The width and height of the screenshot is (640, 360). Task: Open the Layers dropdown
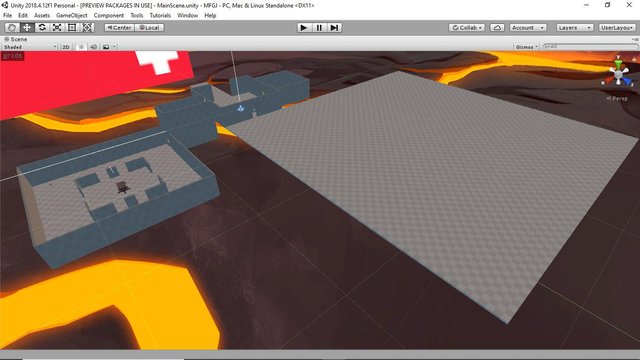coord(575,27)
